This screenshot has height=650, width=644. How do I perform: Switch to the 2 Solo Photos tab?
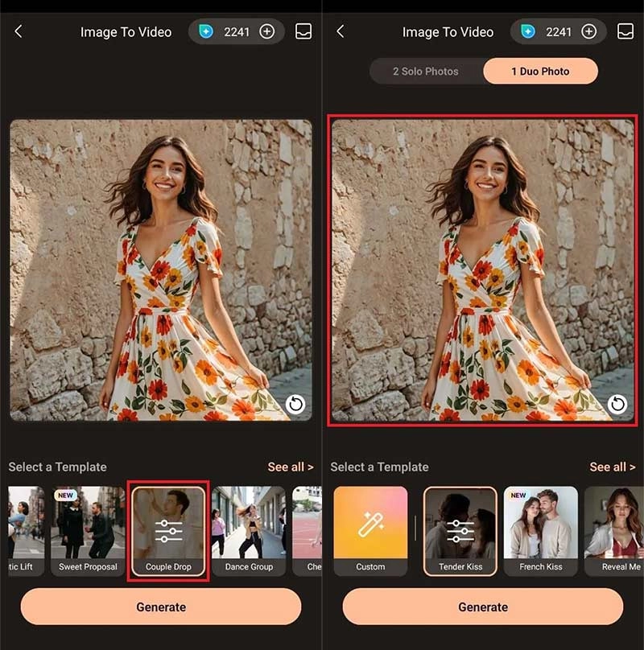point(426,72)
